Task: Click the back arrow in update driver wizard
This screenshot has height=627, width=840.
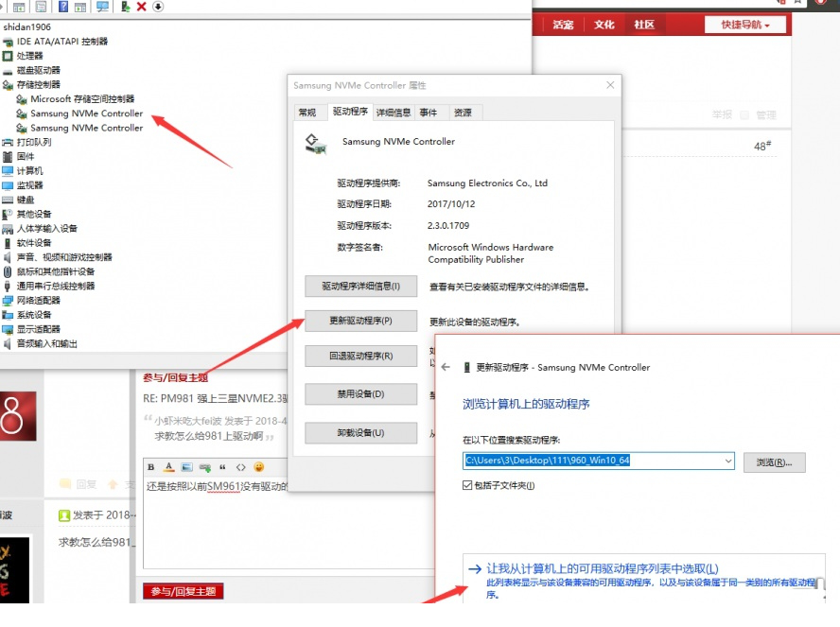Action: [446, 367]
